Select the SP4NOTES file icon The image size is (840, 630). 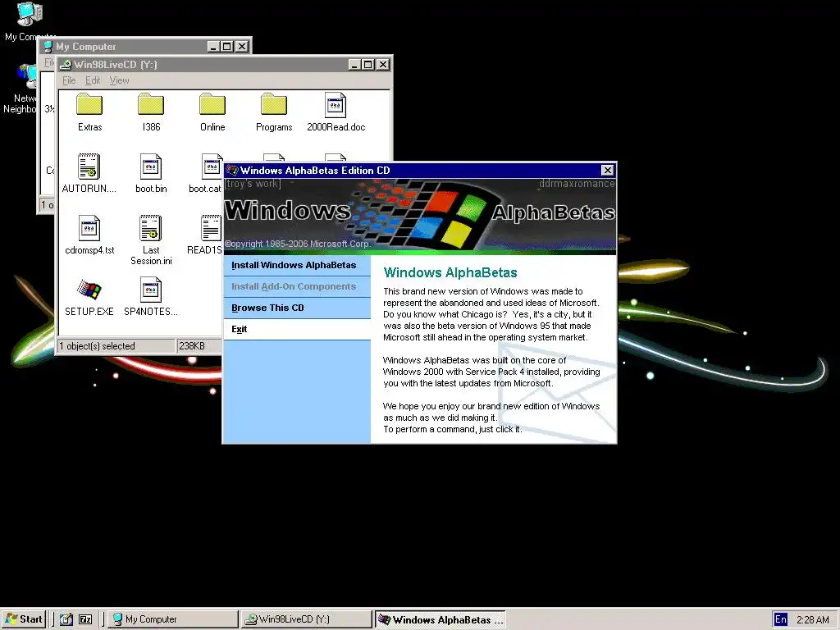pos(151,290)
